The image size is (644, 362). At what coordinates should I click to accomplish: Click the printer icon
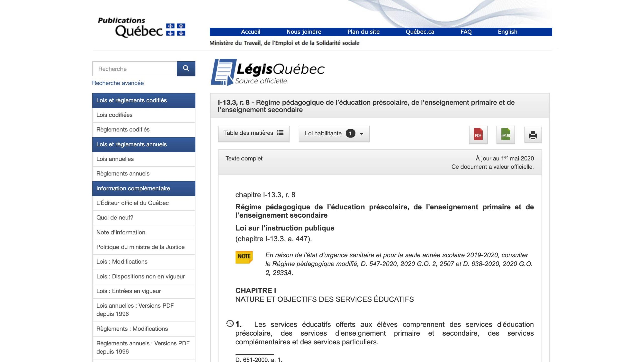click(x=533, y=135)
